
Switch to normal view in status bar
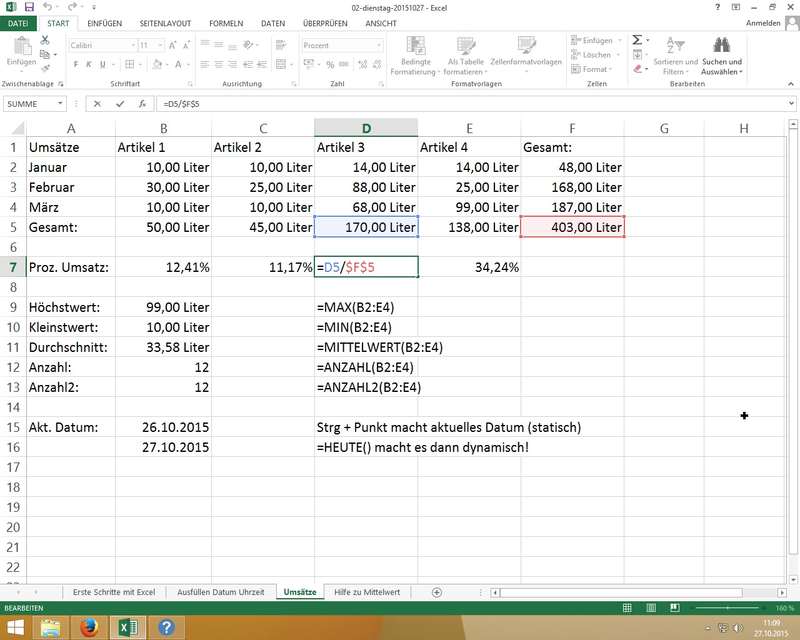[x=626, y=608]
